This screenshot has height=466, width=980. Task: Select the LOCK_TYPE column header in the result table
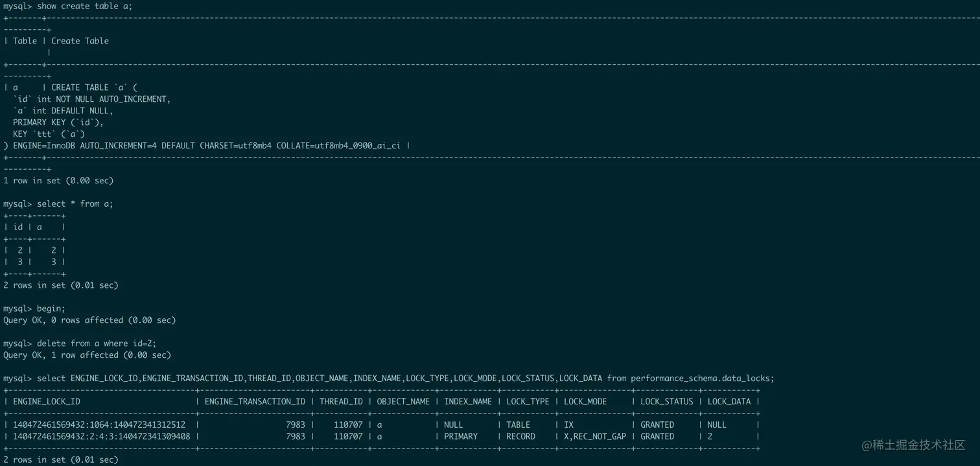528,402
